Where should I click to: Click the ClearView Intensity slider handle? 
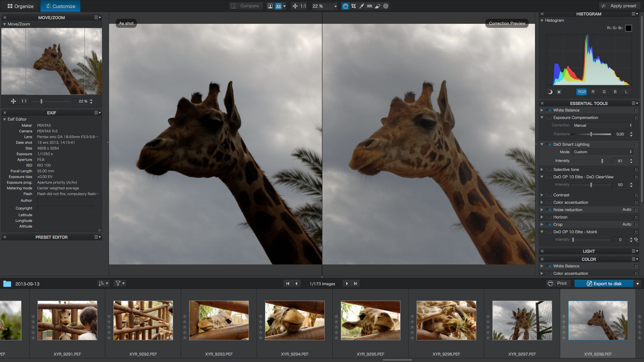[x=591, y=185]
